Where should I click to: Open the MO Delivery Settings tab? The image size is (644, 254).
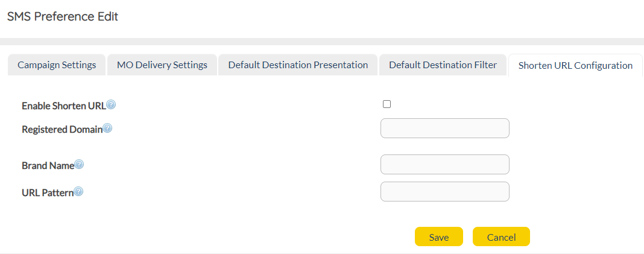pyautogui.click(x=162, y=65)
